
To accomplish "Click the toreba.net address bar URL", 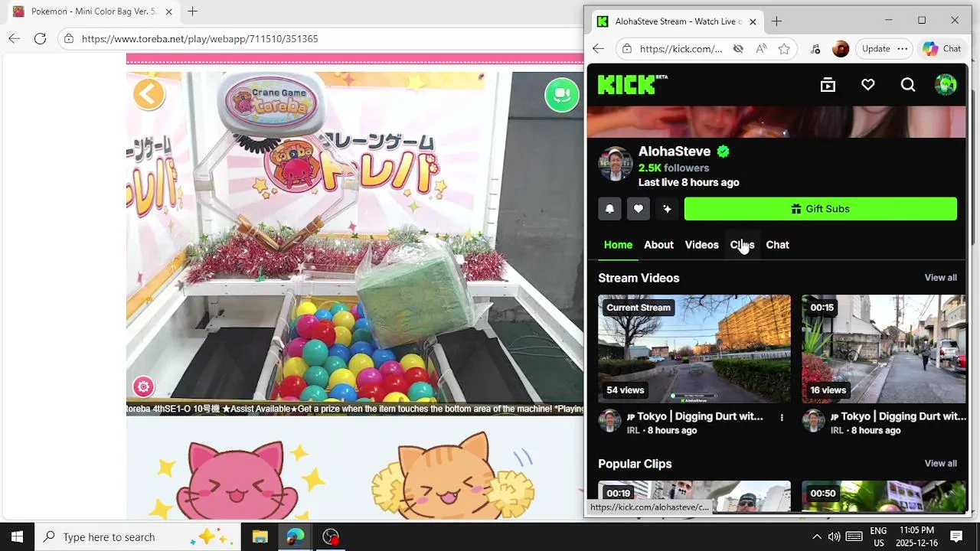I will 200,38.
